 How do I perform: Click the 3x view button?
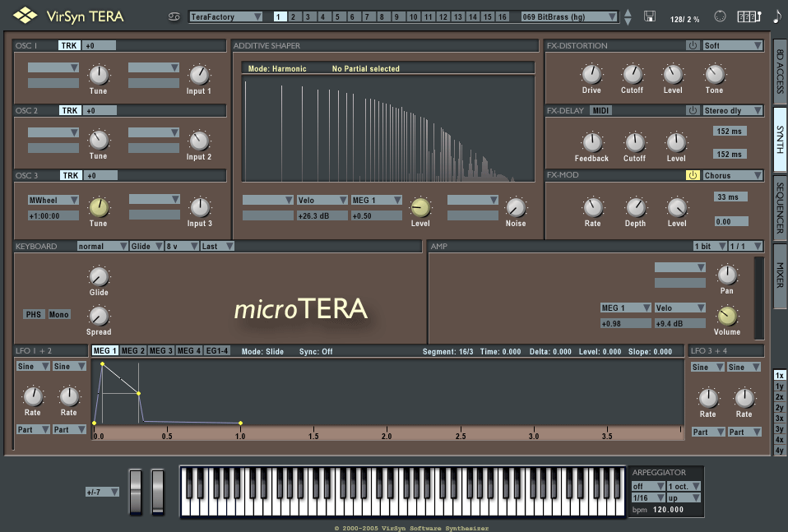[779, 418]
